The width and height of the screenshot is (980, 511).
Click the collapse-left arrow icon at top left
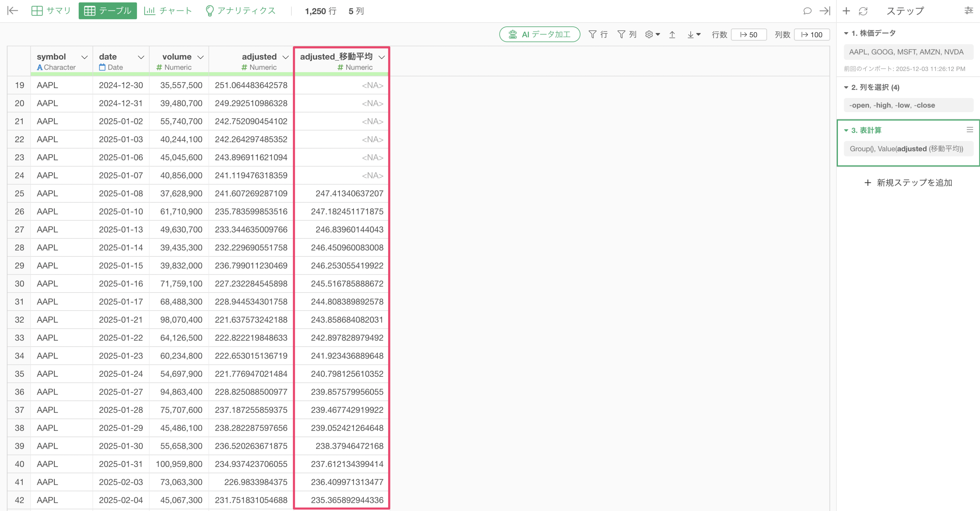click(12, 11)
